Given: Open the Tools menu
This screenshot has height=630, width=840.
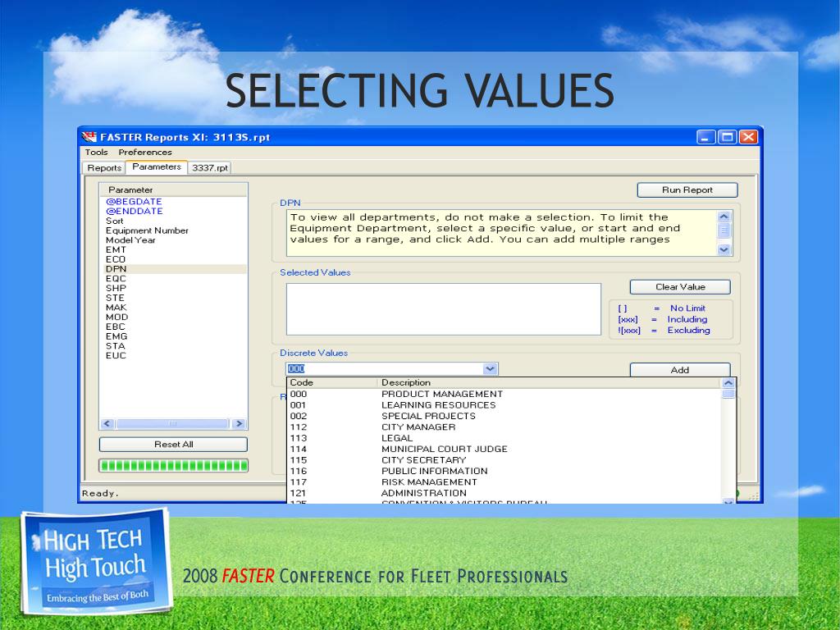Looking at the screenshot, I should click(97, 152).
